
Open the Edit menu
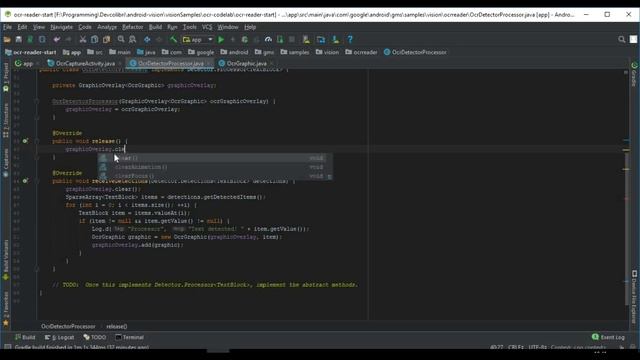[x=22, y=27]
